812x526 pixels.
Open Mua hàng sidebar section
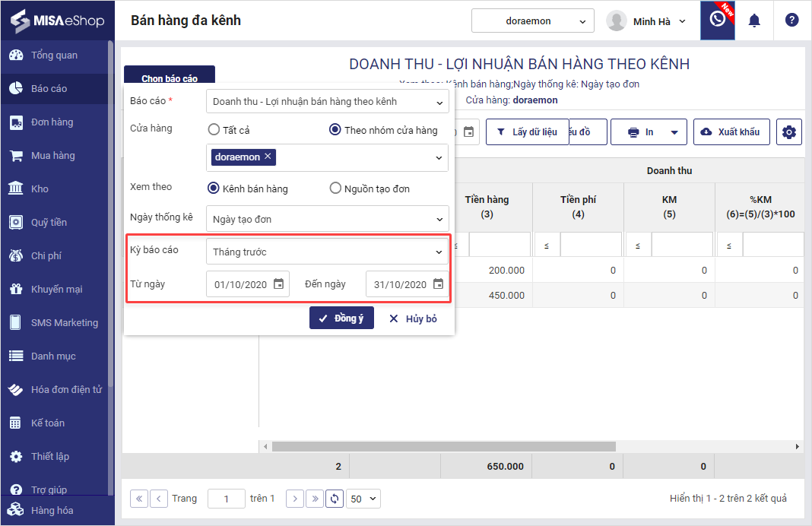[x=54, y=155]
